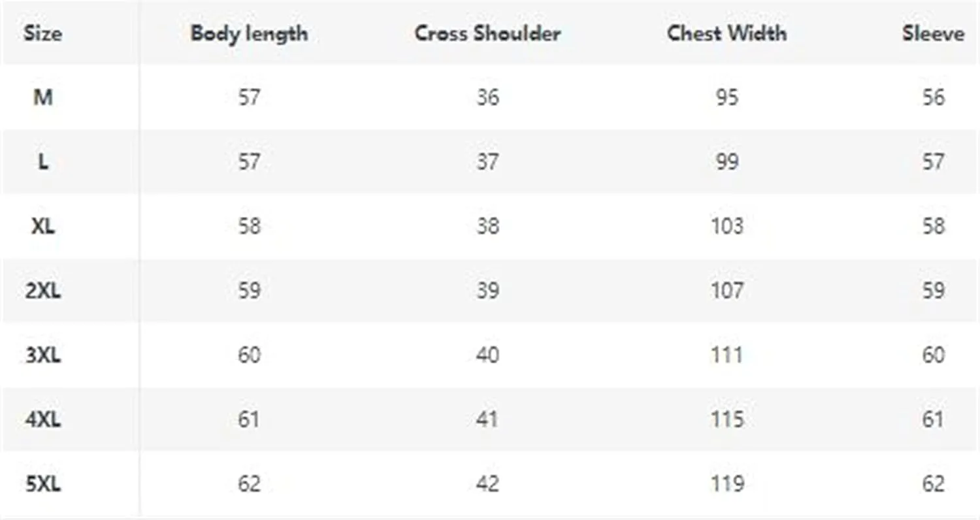Click the Size column header

[42, 33]
